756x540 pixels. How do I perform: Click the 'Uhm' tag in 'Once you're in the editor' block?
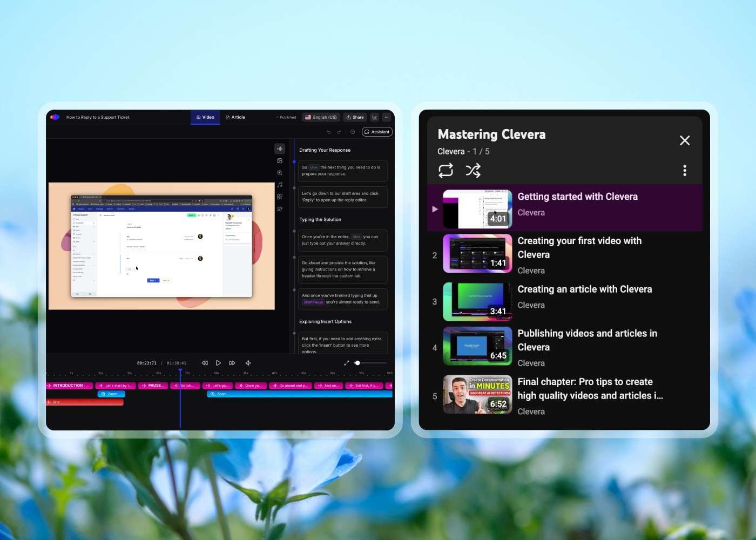tap(356, 237)
